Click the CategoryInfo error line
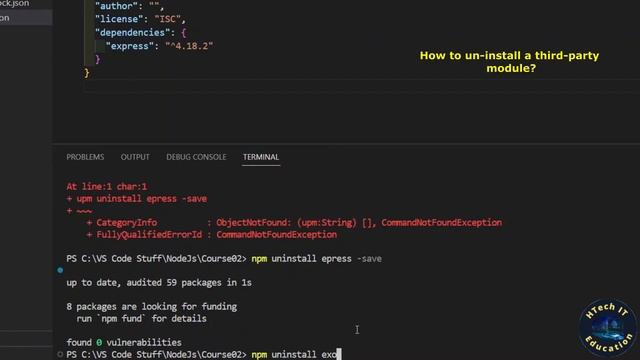640x360 pixels. (294, 222)
